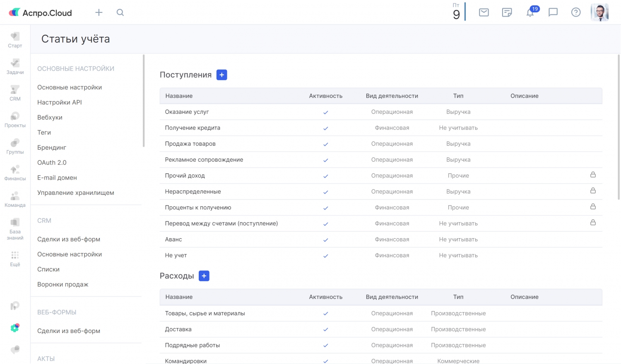Toggle activity checkmark for Оказание услуг
621x364 pixels.
pos(326,113)
